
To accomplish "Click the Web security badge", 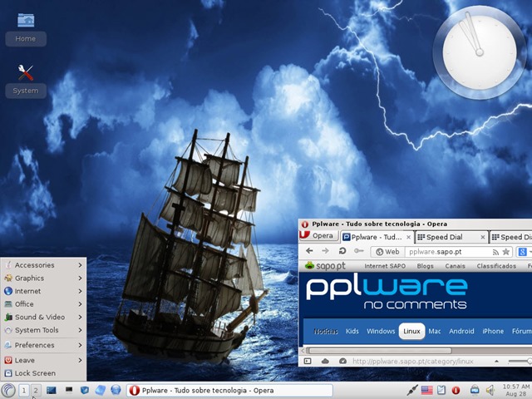I will (387, 252).
